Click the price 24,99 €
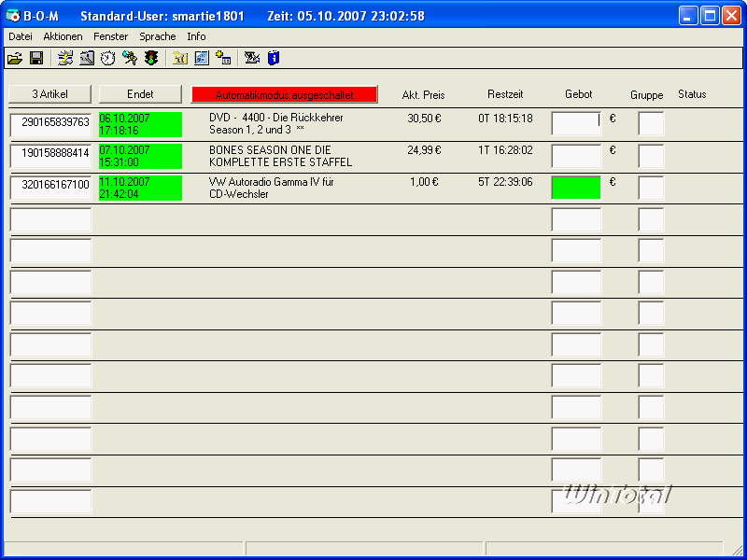 click(425, 150)
